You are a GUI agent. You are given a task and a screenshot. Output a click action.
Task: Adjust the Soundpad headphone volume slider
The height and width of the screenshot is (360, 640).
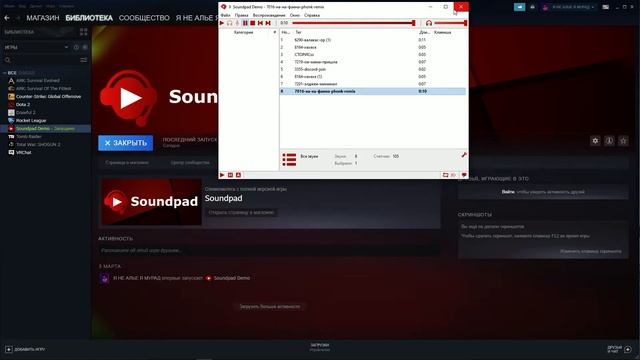pos(450,23)
